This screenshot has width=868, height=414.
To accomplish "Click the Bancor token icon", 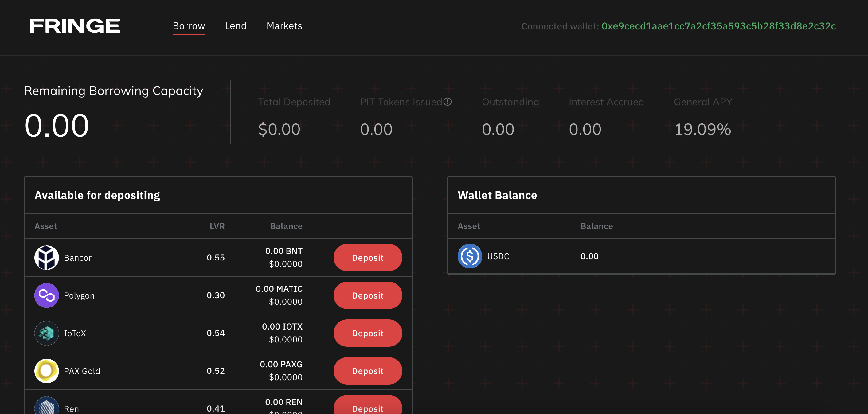I will click(46, 257).
